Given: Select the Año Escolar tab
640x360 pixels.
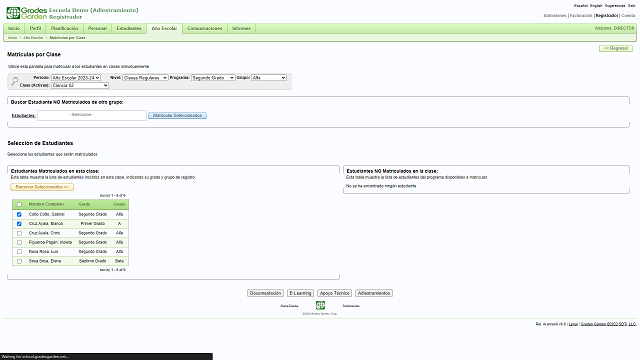Looking at the screenshot, I should pos(164,28).
